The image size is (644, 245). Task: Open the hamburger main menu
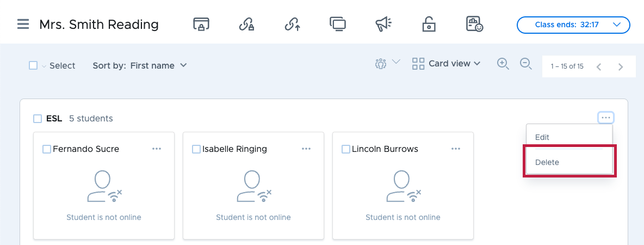(23, 24)
